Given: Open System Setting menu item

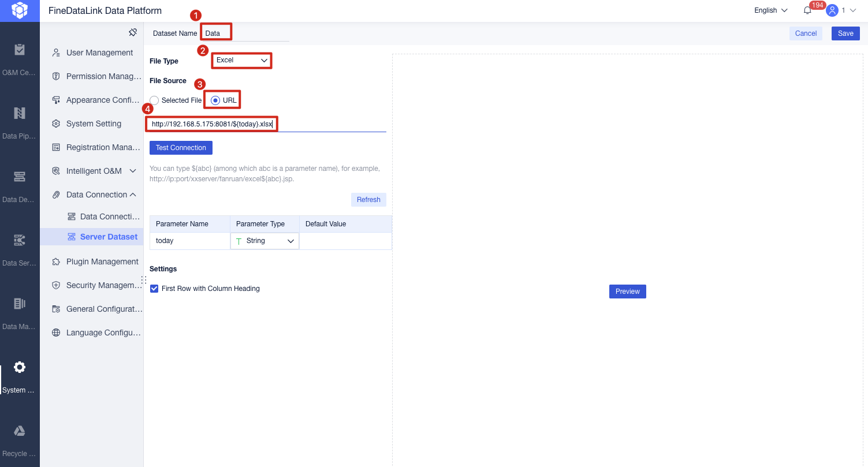Looking at the screenshot, I should point(92,124).
